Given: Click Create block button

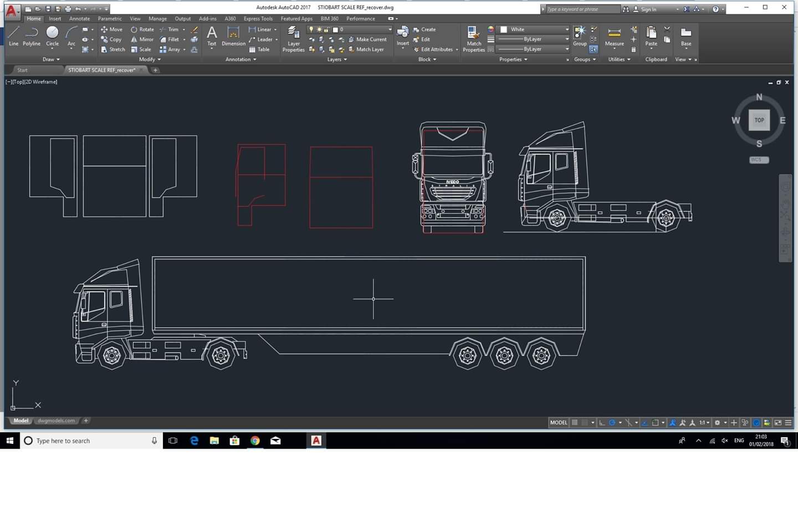Looking at the screenshot, I should pos(424,29).
